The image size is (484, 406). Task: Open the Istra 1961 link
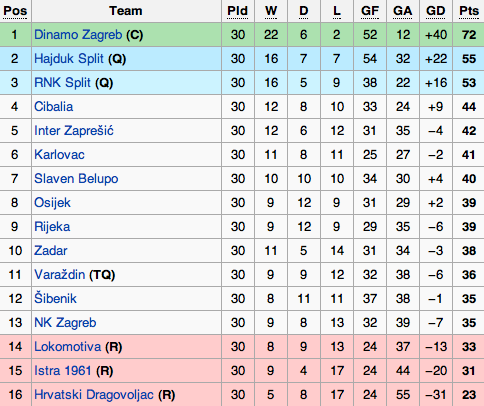click(63, 371)
